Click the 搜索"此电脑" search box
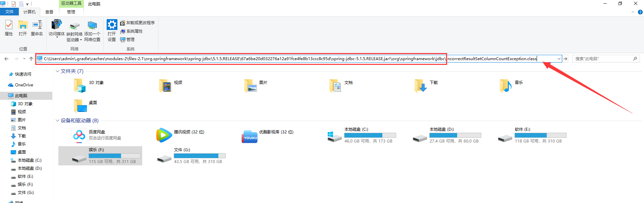 pos(603,59)
